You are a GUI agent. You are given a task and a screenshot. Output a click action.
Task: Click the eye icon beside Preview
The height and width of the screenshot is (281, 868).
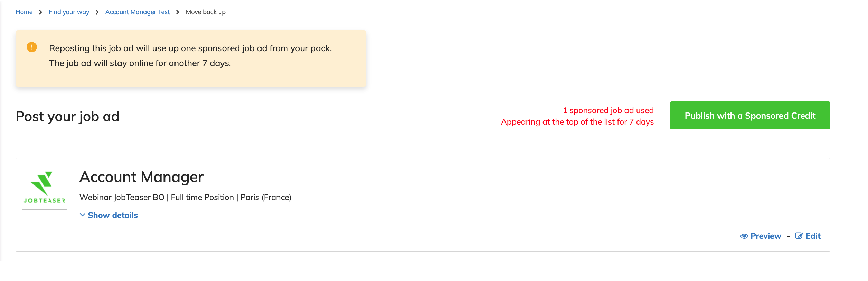pos(744,236)
